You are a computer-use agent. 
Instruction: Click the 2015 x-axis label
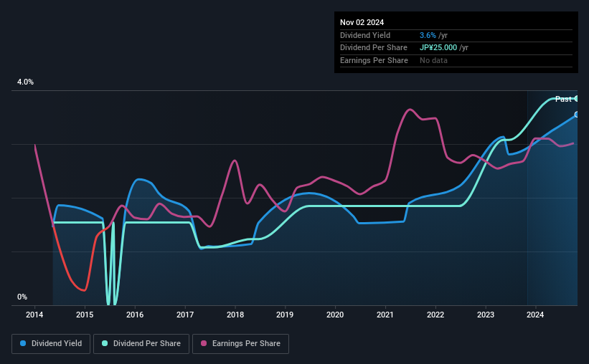pyautogui.click(x=85, y=315)
